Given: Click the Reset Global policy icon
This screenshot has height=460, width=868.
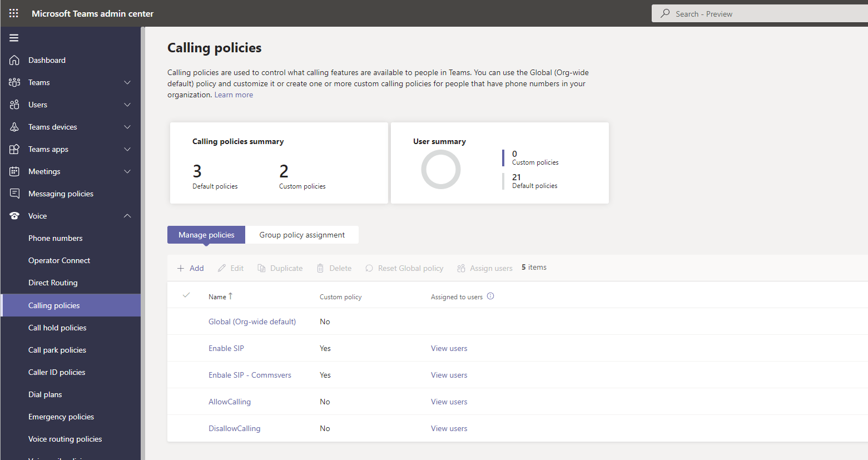Looking at the screenshot, I should (369, 268).
